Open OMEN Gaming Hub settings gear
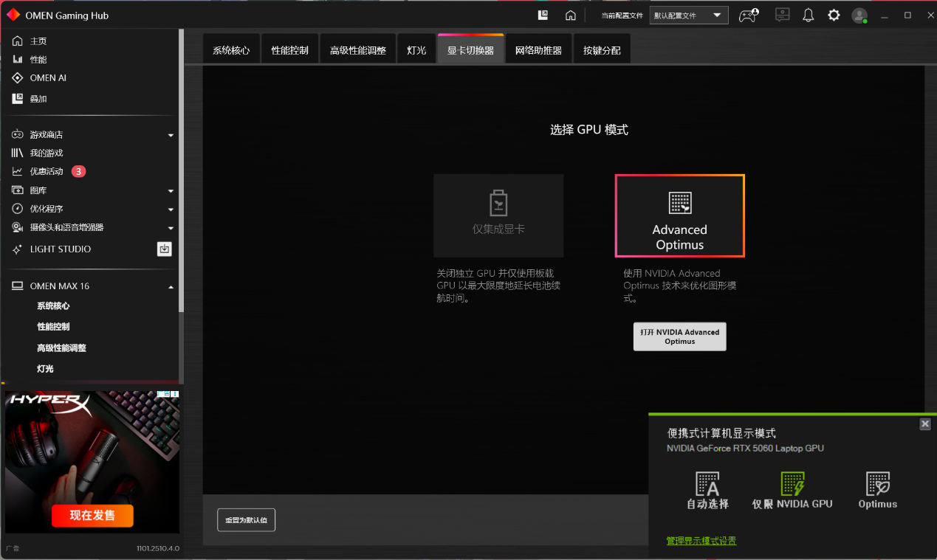The width and height of the screenshot is (937, 560). [834, 15]
